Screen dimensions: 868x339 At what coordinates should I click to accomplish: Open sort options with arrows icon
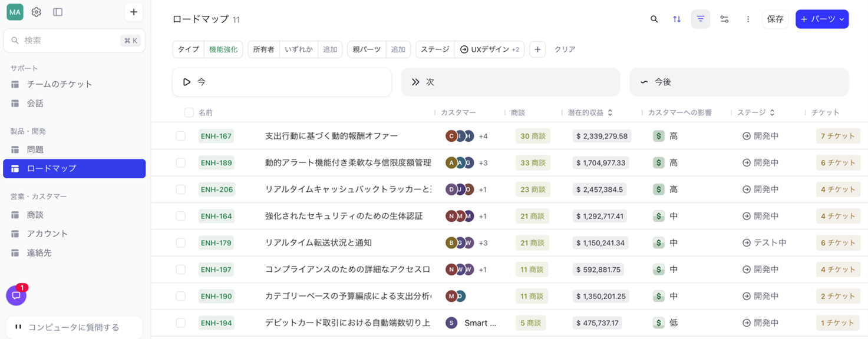(x=677, y=19)
